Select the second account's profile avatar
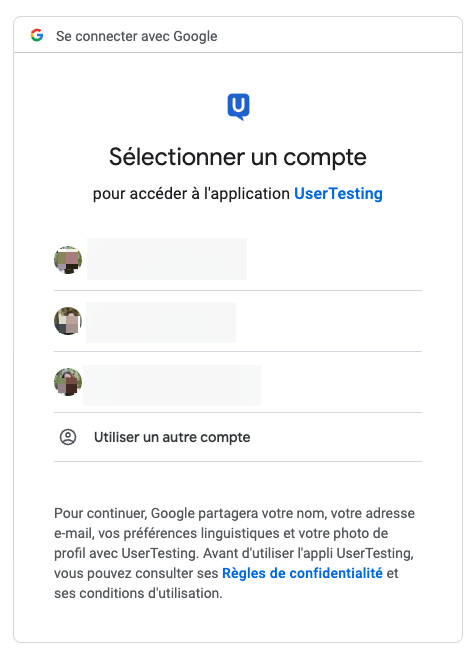This screenshot has height=654, width=475. click(x=68, y=321)
